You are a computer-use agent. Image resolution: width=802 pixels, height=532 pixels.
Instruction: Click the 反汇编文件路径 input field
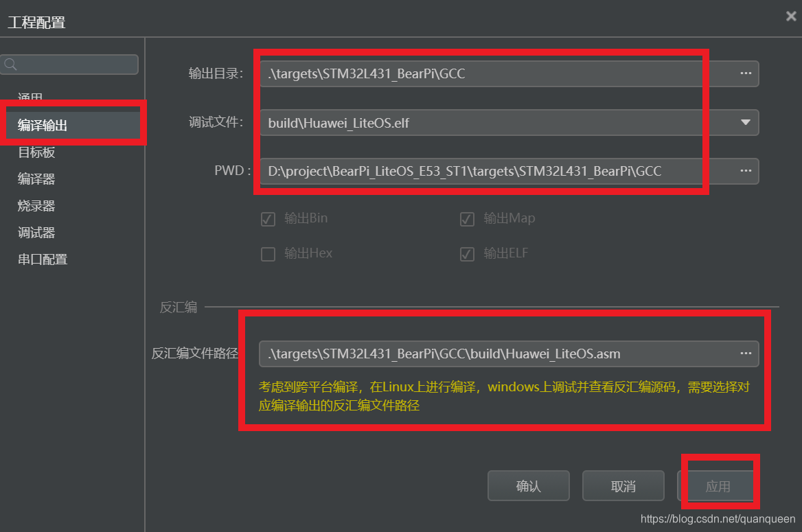point(509,354)
